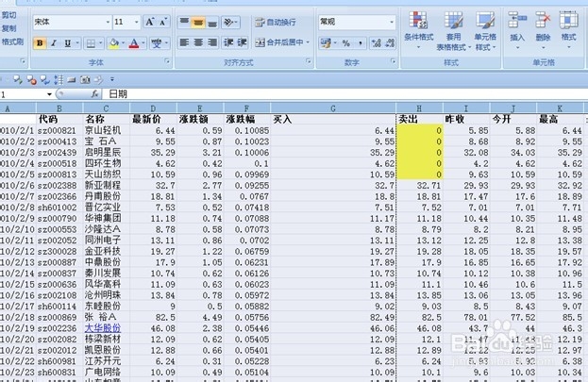Click the text orientation icon
The image size is (588, 382).
tap(228, 23)
